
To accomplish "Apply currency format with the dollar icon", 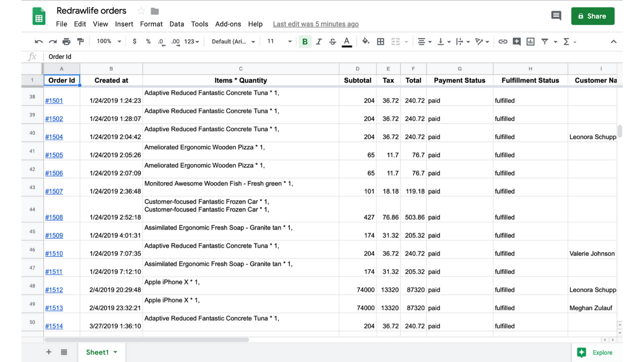I will click(134, 41).
